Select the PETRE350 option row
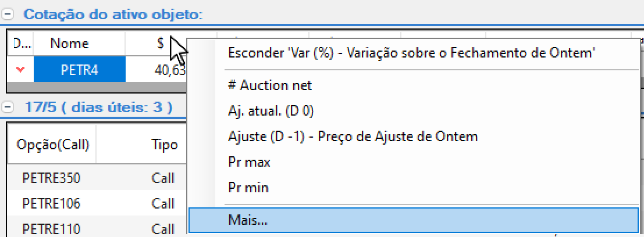Image resolution: width=644 pixels, height=237 pixels. click(x=97, y=178)
